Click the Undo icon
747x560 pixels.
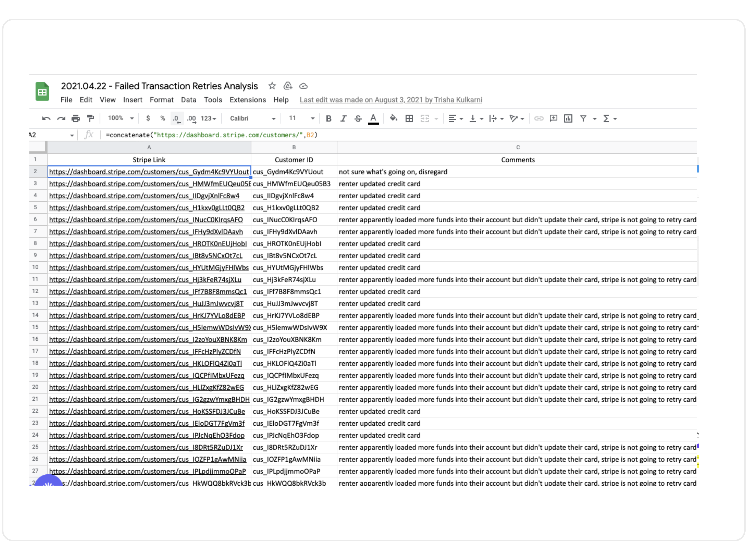click(x=46, y=119)
